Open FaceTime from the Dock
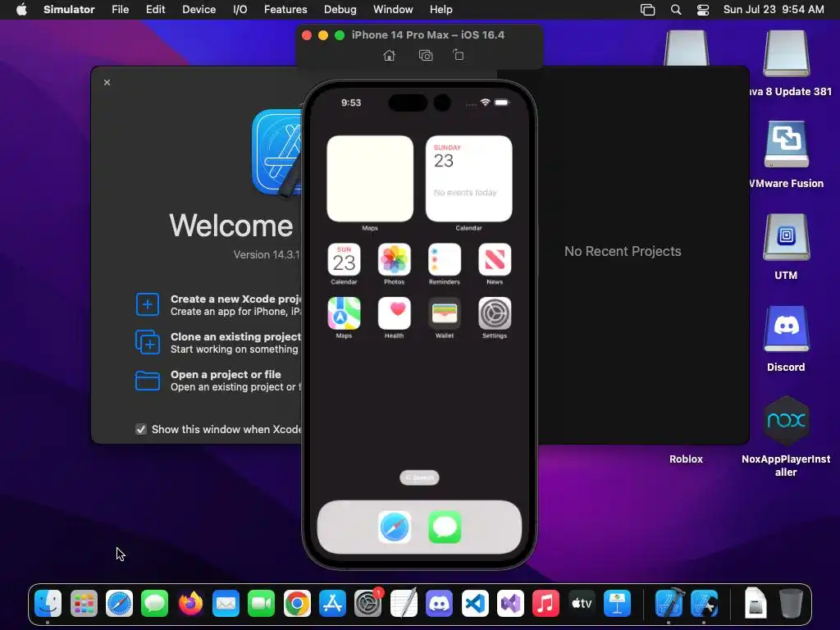The width and height of the screenshot is (840, 630). click(262, 604)
